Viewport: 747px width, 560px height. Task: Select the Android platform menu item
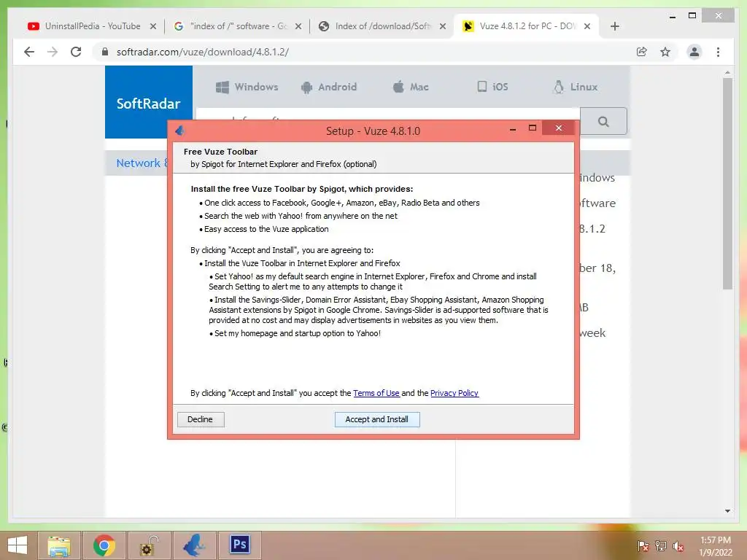(329, 87)
